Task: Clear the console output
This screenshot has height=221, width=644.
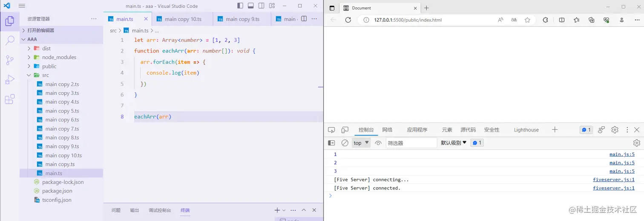Action: [345, 143]
